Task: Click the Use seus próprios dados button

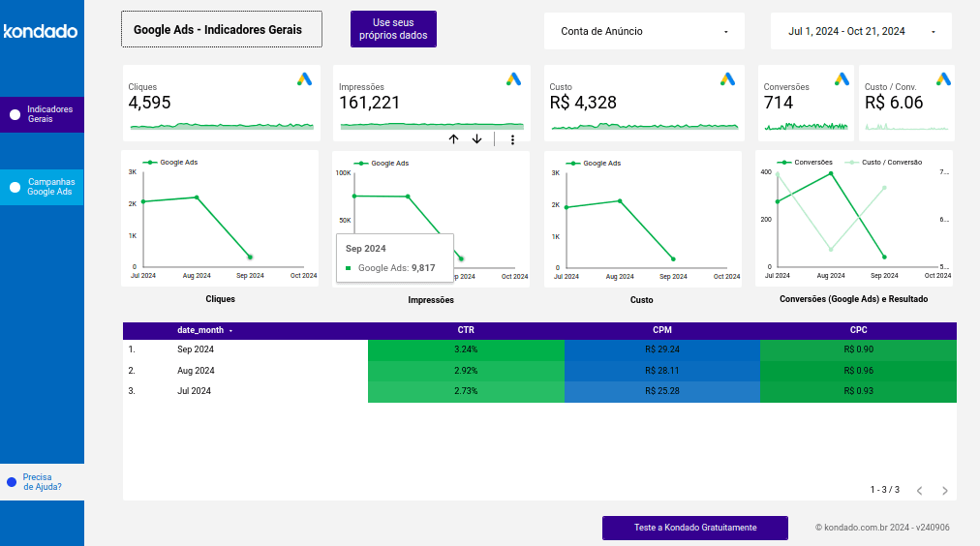Action: 393,29
